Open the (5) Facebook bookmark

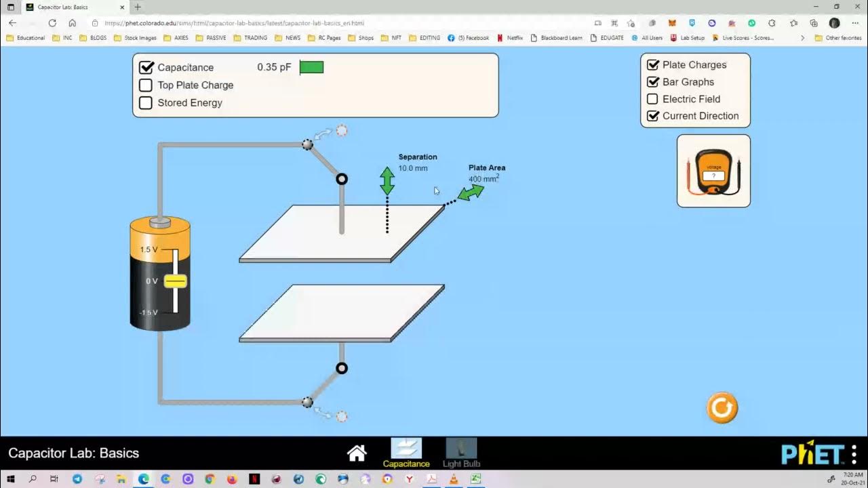(x=468, y=38)
